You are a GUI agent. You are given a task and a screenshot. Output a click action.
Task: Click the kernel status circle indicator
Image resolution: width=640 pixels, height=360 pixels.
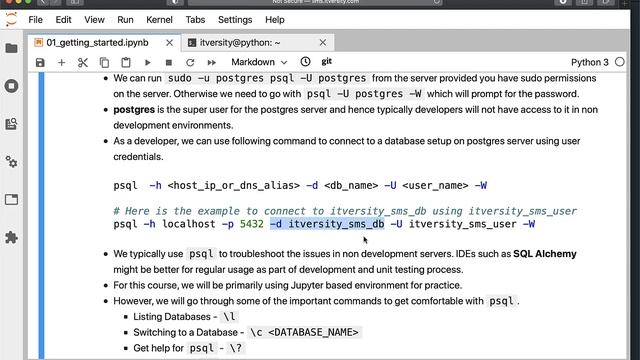point(620,62)
